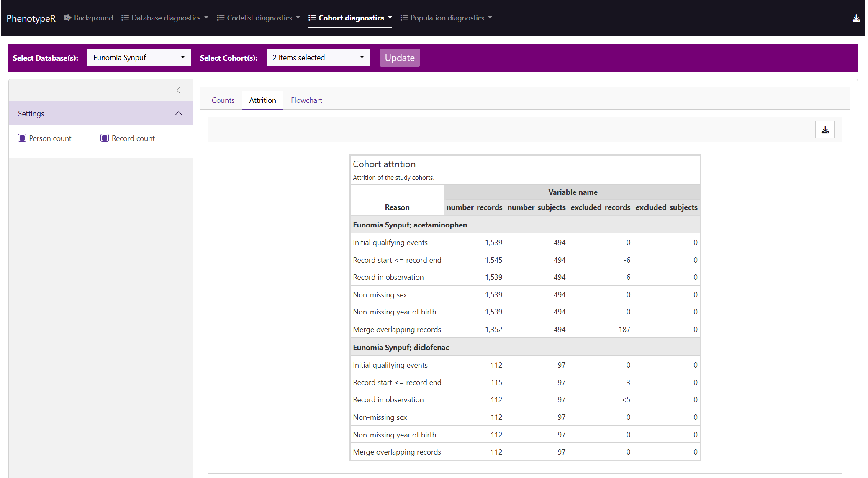The width and height of the screenshot is (868, 478).
Task: Open the Select Cohort(s) dropdown
Action: point(318,57)
